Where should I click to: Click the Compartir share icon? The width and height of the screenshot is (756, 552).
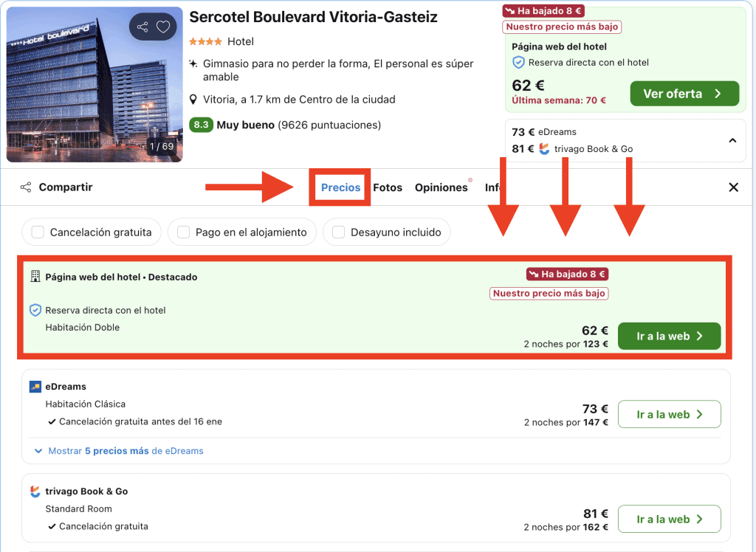pos(27,187)
